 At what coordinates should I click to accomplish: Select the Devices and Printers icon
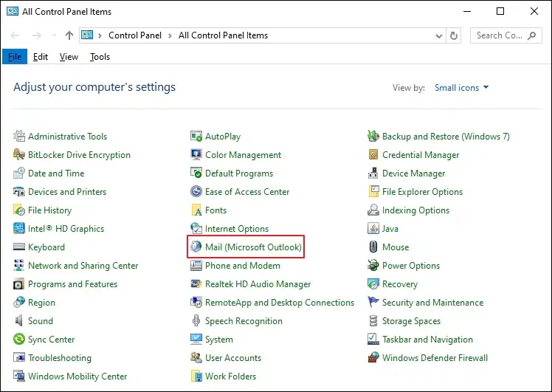[19, 192]
